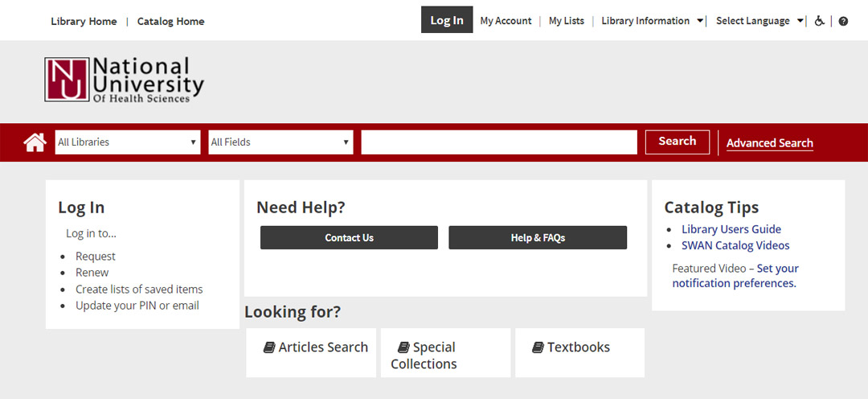Click the book icon beside Textbooks

coord(538,348)
